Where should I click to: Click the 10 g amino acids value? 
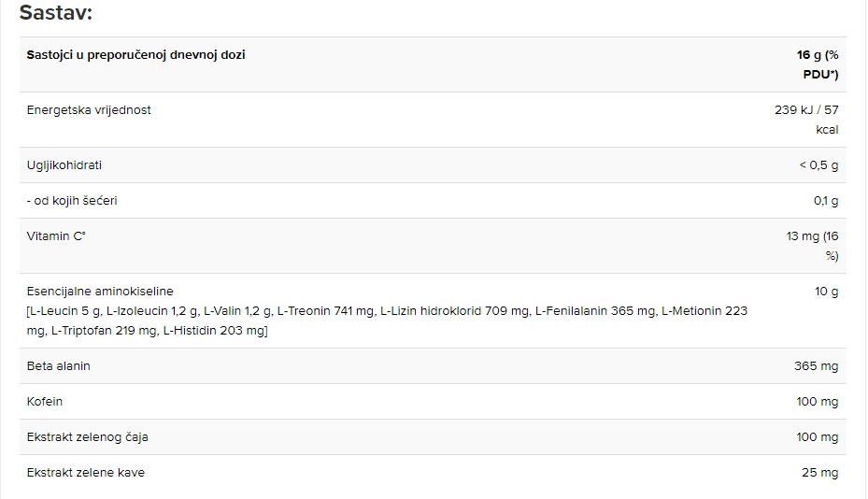pyautogui.click(x=827, y=292)
